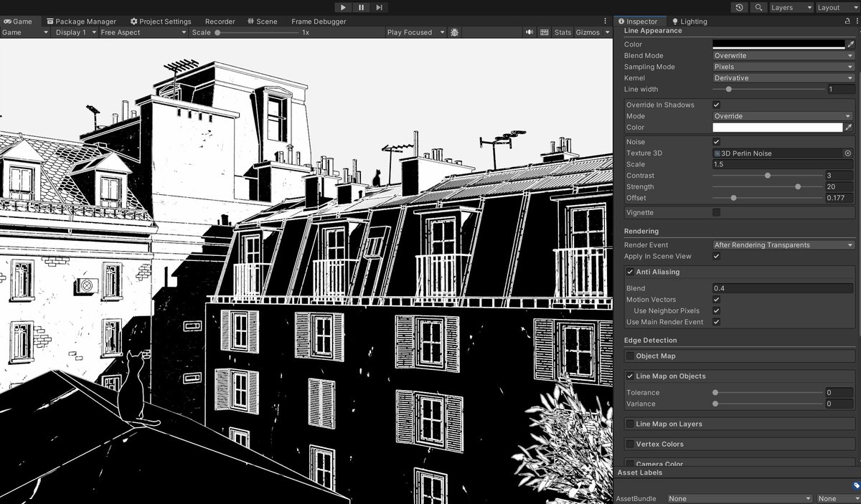Click the 3D Perlin Noise texture field
Screen dimensions: 861x504
tap(777, 153)
